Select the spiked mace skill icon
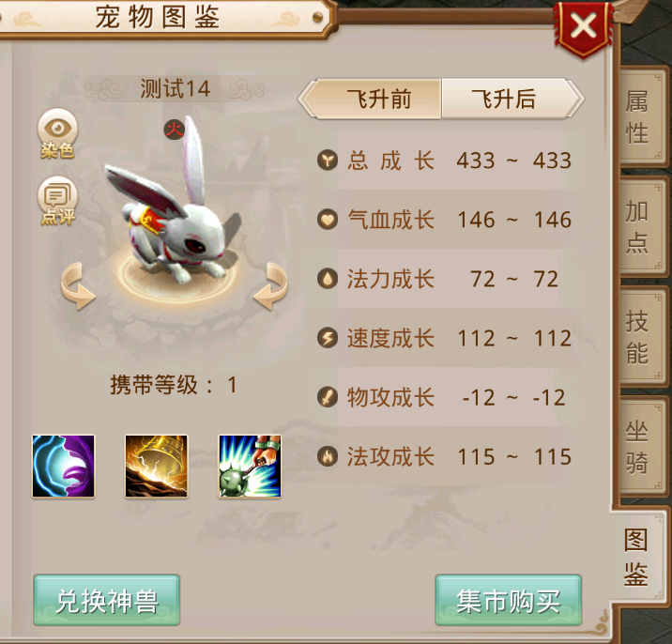The height and width of the screenshot is (644, 672). (x=250, y=466)
